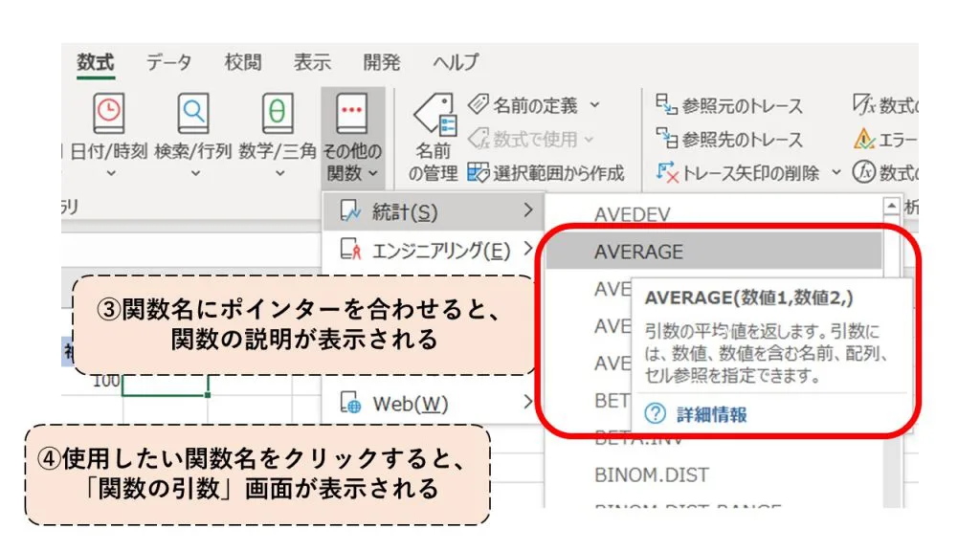The image size is (980, 551).
Task: Click the 数式の検証 fx circle icon
Action: (x=864, y=172)
